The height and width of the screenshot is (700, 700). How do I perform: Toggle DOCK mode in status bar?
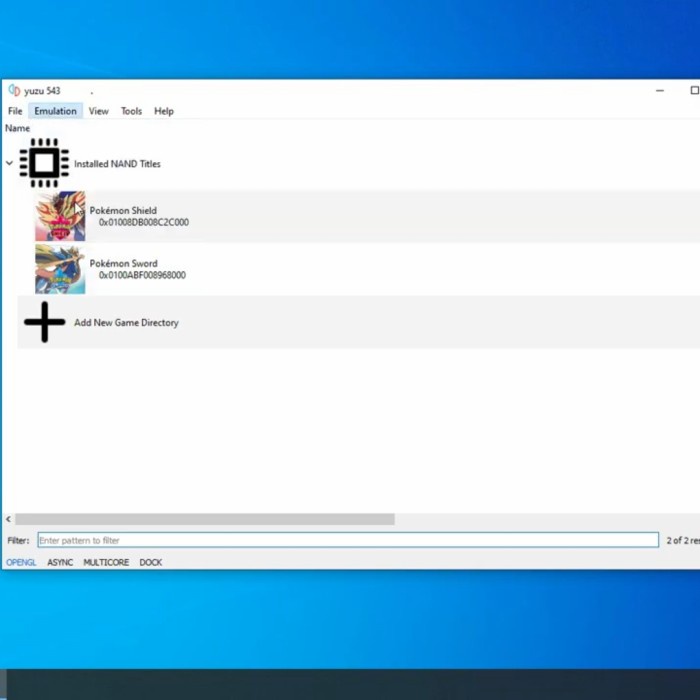tap(151, 563)
